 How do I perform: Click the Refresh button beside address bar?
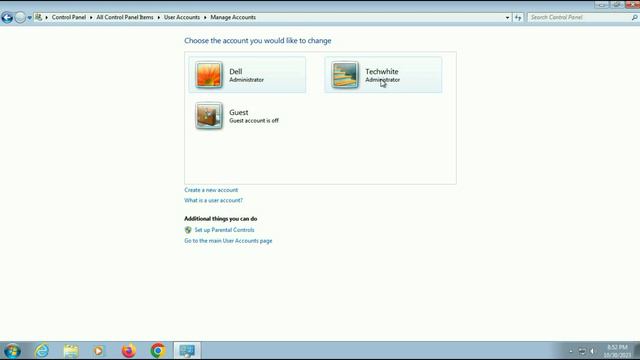coord(518,18)
